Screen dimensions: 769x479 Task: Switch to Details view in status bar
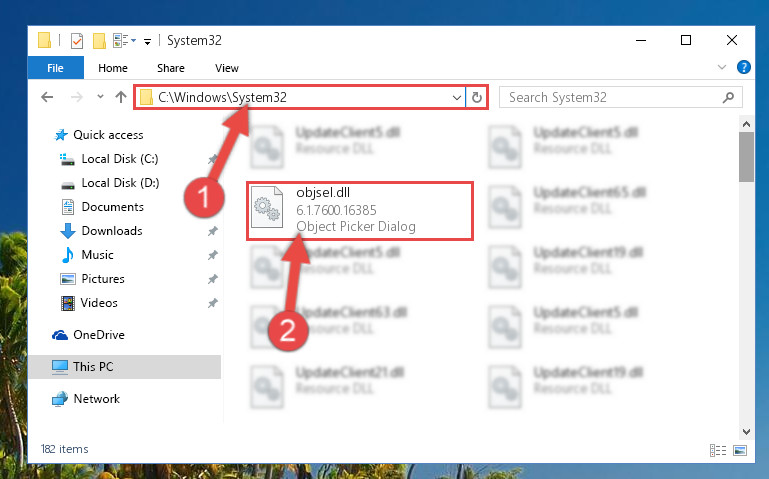(718, 450)
